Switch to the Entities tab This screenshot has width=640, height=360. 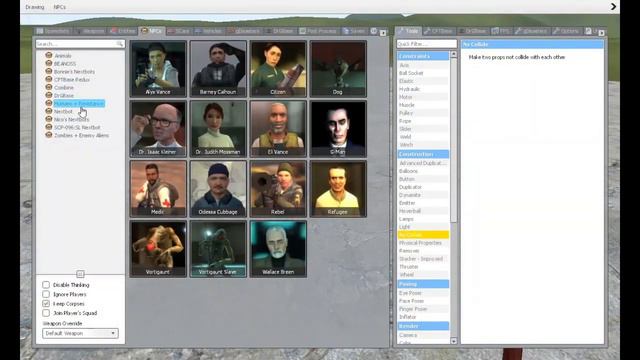pyautogui.click(x=123, y=31)
